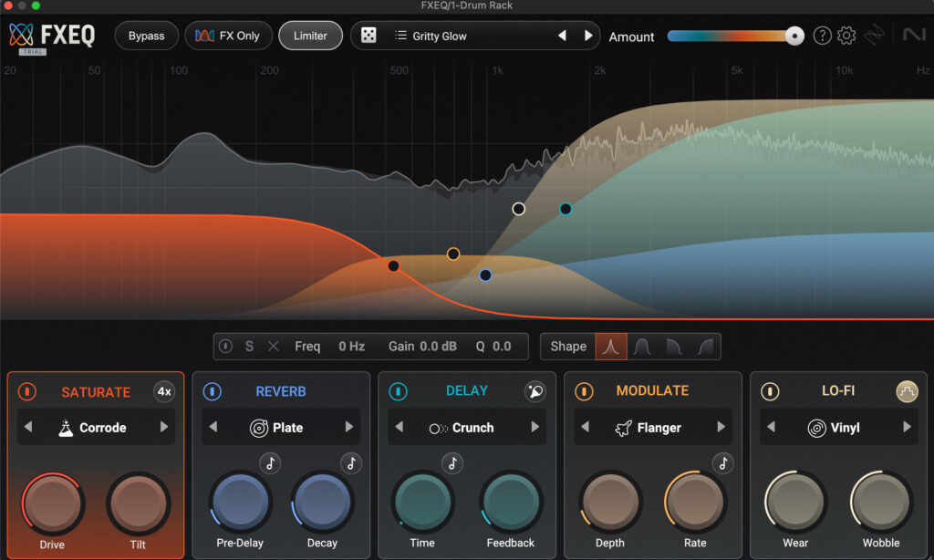Toggle the Lo-Fi power button
The width and height of the screenshot is (934, 560).
click(770, 391)
